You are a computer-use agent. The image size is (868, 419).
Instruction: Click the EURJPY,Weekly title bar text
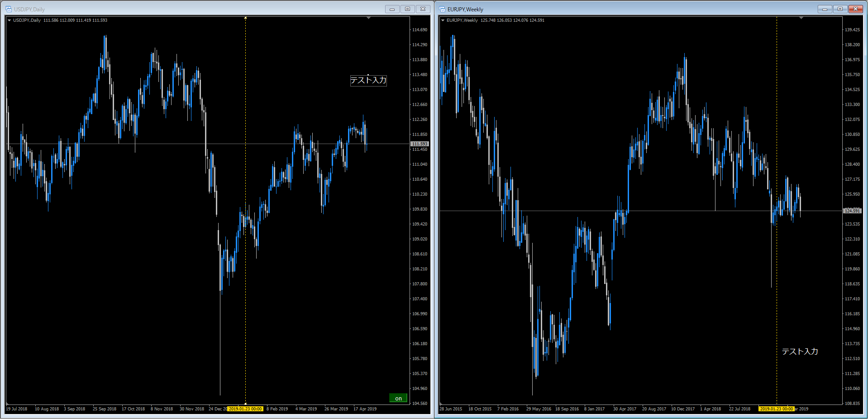pos(465,10)
